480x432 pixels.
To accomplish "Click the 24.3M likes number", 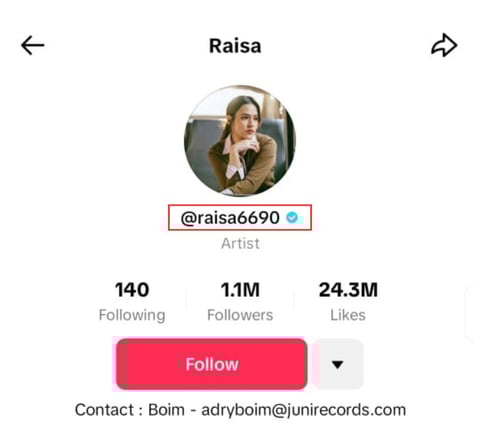I will click(x=348, y=290).
